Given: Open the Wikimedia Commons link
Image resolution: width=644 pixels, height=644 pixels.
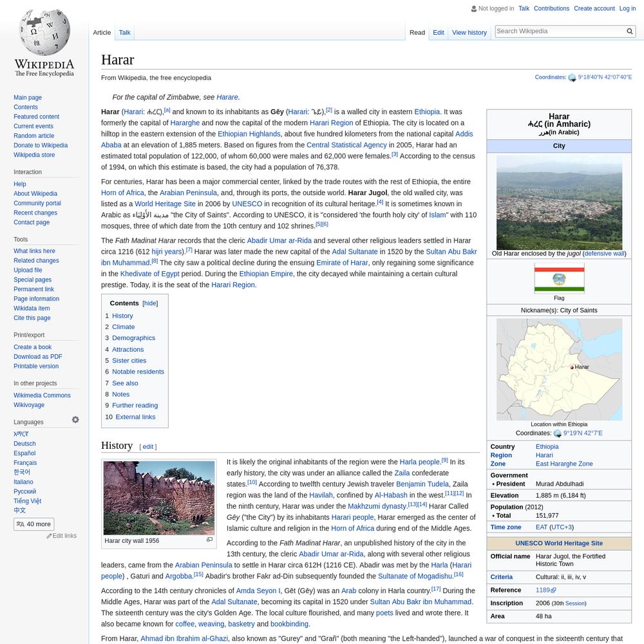Looking at the screenshot, I should [x=42, y=395].
